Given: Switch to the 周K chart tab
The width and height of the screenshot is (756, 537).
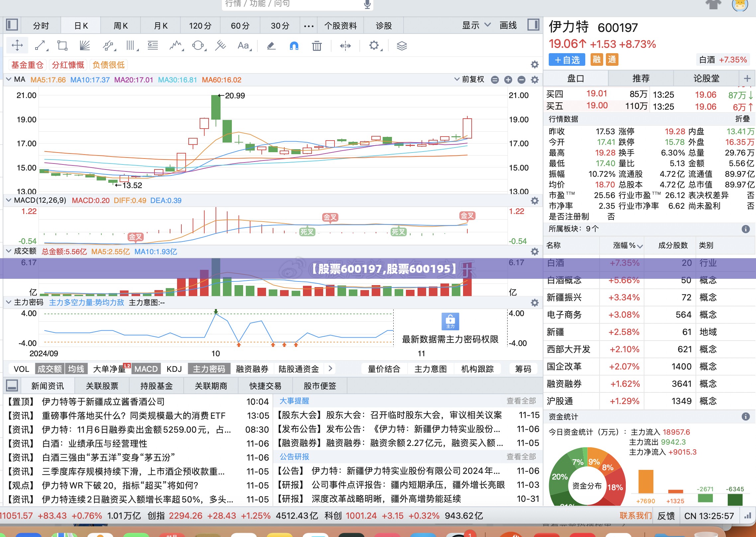Looking at the screenshot, I should point(121,26).
